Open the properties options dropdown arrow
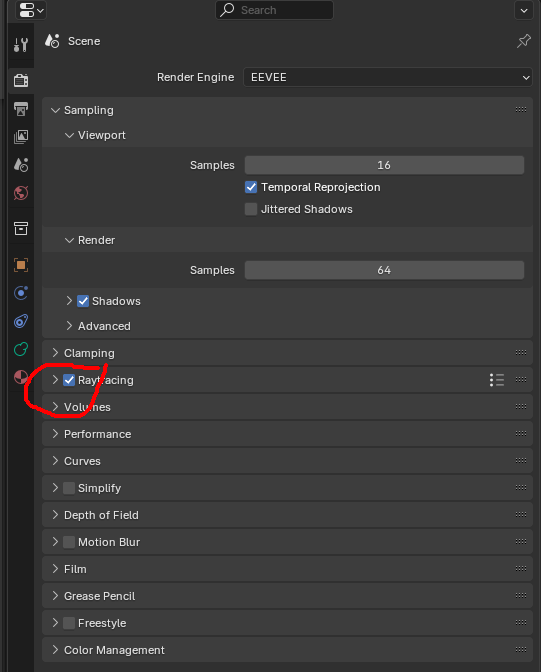This screenshot has width=541, height=672. click(524, 10)
